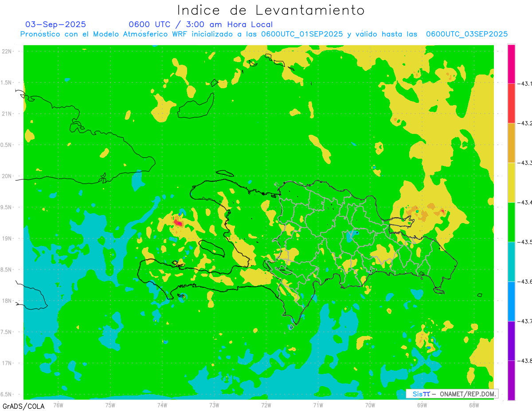532x411 pixels.
Task: Click the legend value '-43.6'
Action: [x=526, y=282]
